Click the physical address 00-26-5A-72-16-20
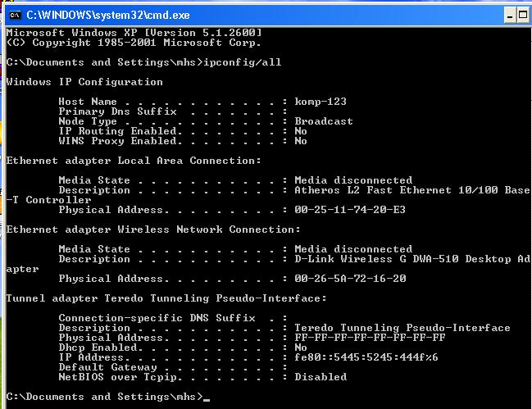532x409 pixels. coord(350,279)
